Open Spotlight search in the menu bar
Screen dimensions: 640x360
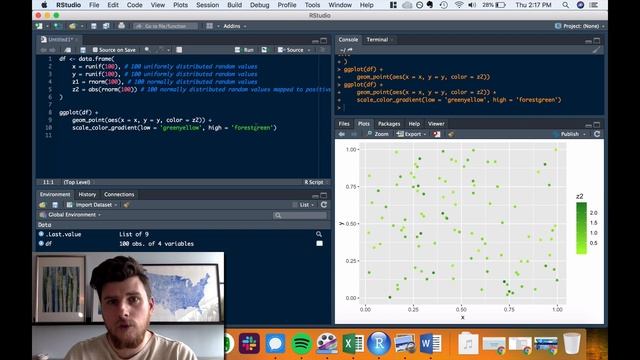565,5
